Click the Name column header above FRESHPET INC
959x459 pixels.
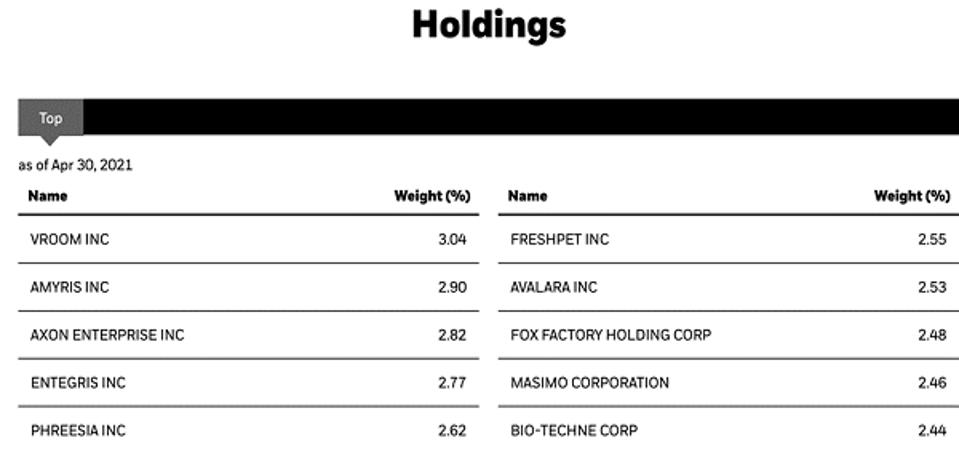tap(527, 196)
